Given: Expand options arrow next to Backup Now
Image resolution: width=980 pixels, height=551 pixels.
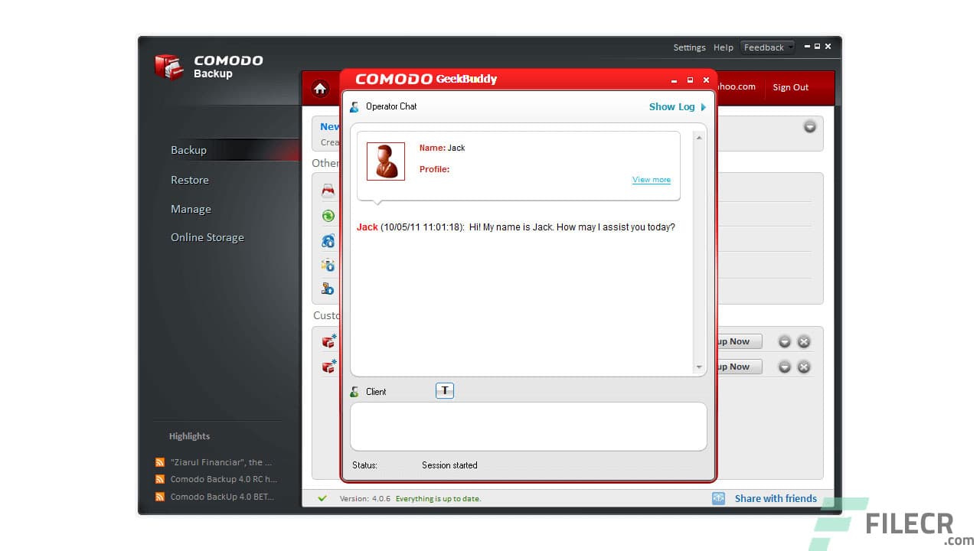Looking at the screenshot, I should [784, 341].
